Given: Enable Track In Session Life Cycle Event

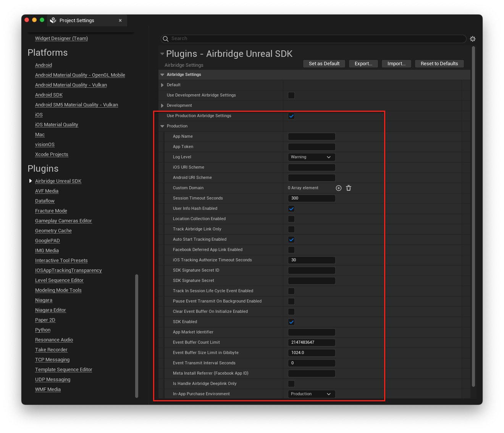Looking at the screenshot, I should [291, 291].
